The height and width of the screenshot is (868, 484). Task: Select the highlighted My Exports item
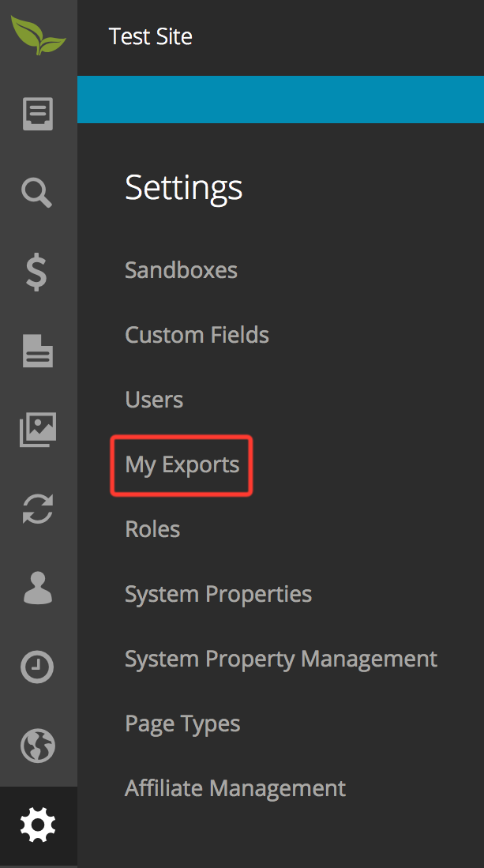182,465
